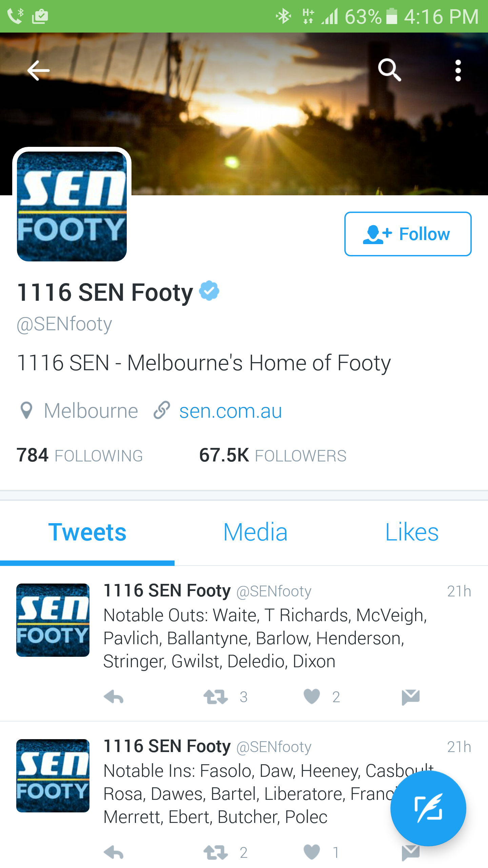Tap the SEN Footy profile picture
This screenshot has height=868, width=488.
72,206
